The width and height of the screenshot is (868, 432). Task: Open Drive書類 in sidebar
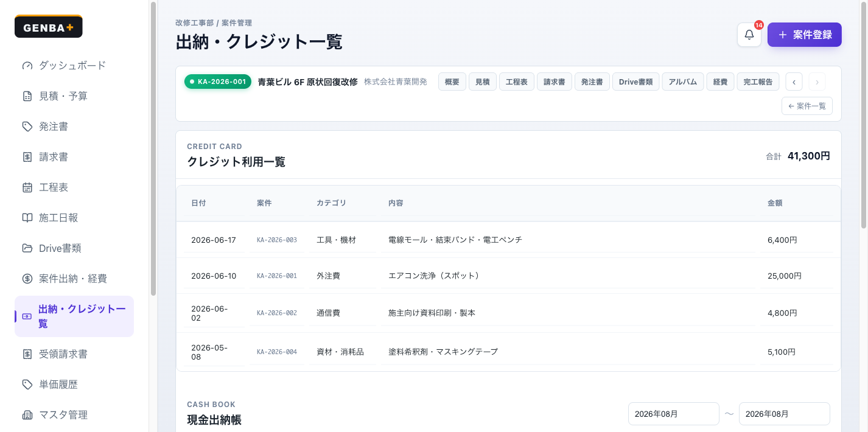coord(74,248)
